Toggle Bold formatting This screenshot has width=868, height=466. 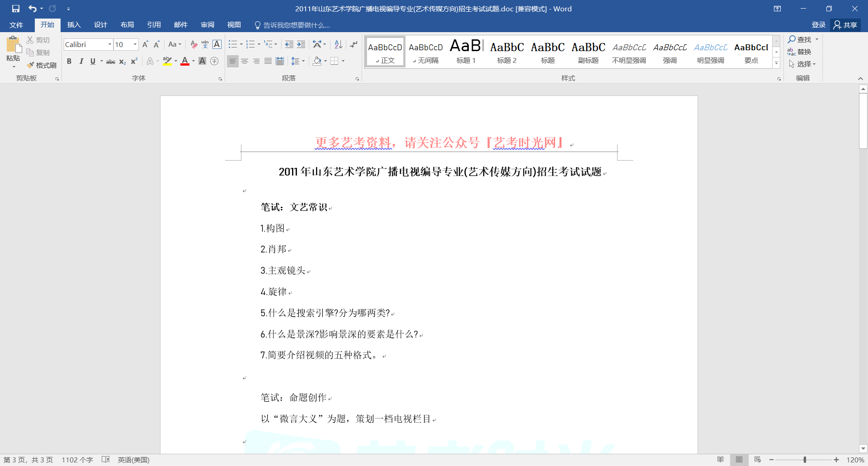69,61
